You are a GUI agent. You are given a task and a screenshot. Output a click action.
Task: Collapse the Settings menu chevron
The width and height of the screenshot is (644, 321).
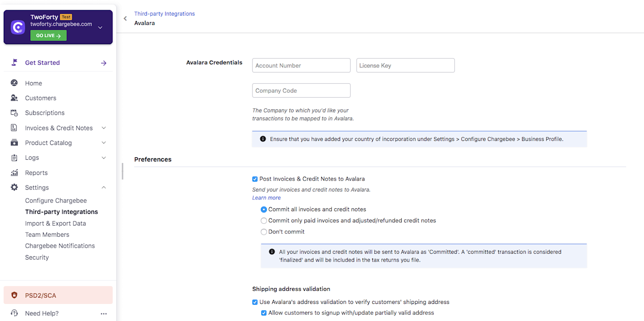(103, 187)
